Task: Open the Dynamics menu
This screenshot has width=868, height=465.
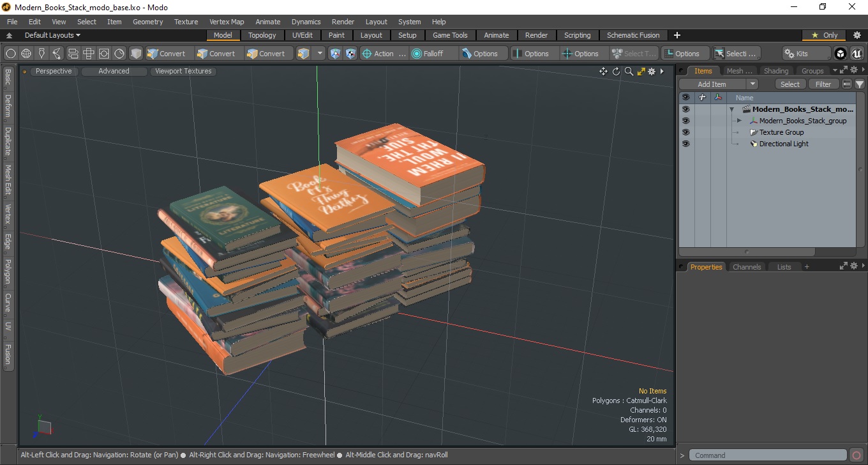Action: 306,22
